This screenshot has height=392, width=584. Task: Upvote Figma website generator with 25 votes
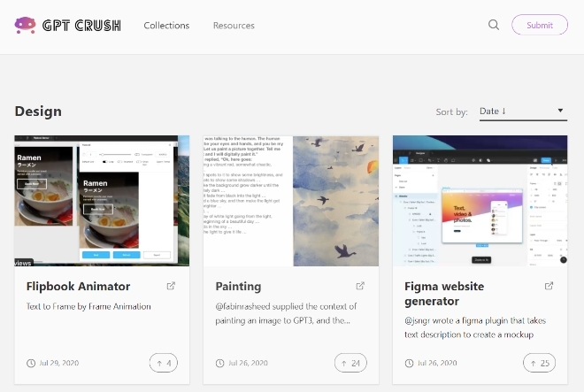(x=539, y=363)
